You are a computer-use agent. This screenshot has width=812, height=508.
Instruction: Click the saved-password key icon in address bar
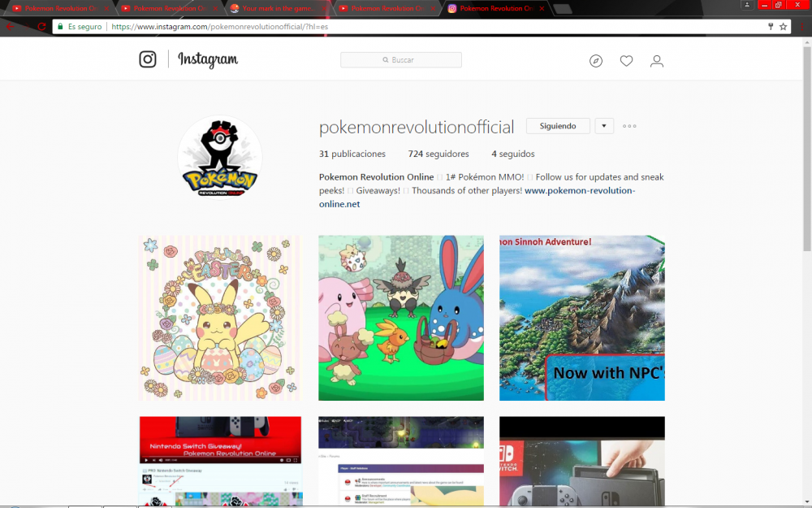click(771, 26)
